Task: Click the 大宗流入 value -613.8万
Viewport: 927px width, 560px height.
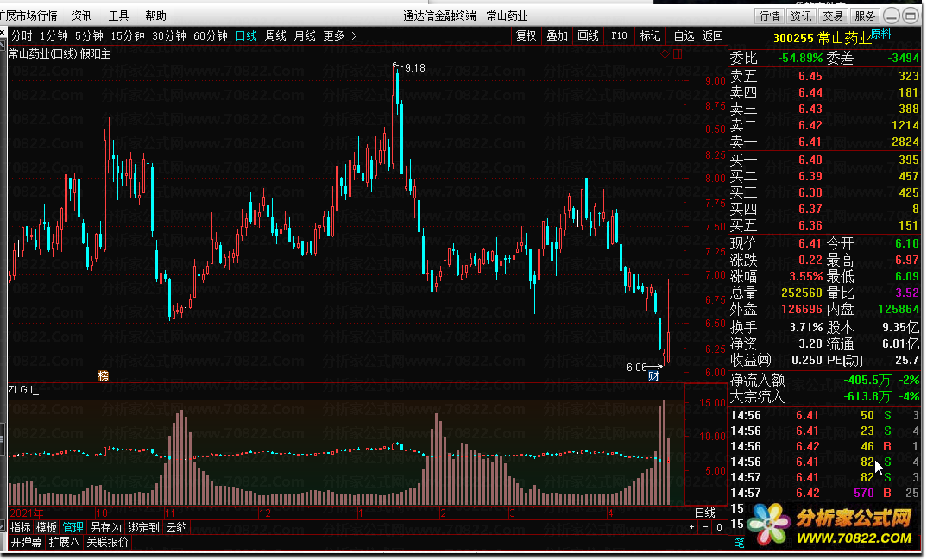Action: 867,396
